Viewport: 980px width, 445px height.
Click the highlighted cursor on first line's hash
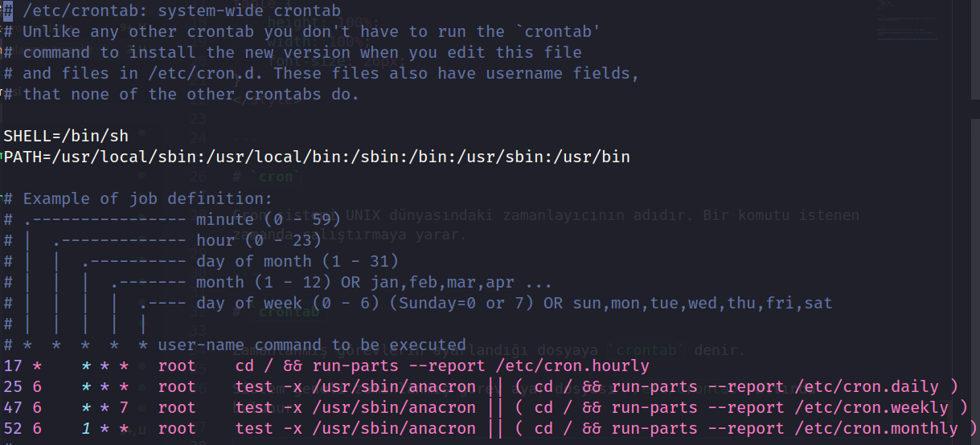7,10
